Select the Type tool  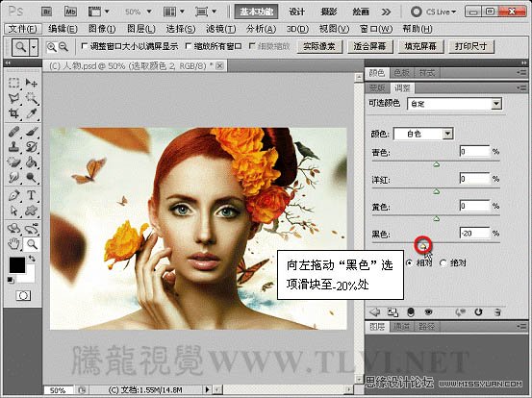31,195
